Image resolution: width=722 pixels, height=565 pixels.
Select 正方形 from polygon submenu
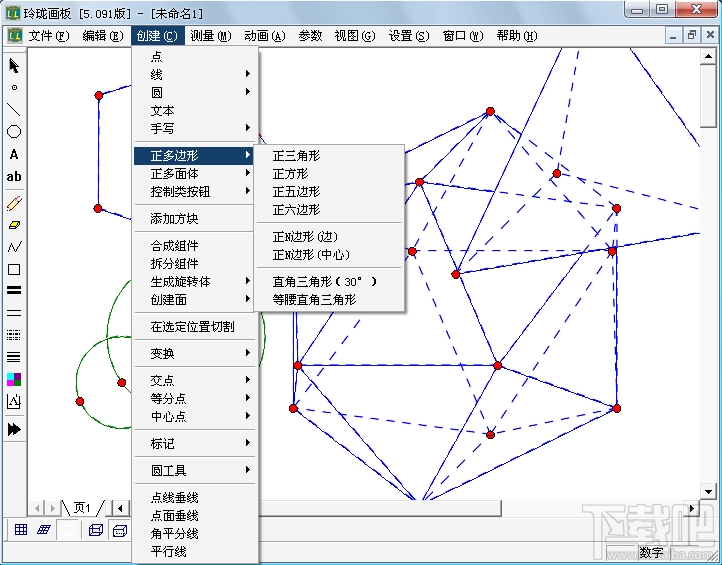329,174
